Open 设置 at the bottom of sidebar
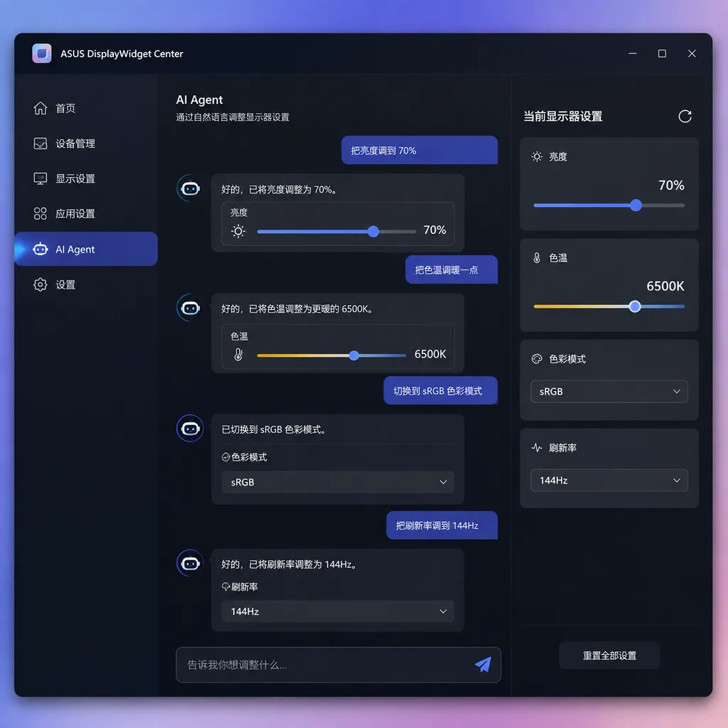The width and height of the screenshot is (728, 728). 86,284
